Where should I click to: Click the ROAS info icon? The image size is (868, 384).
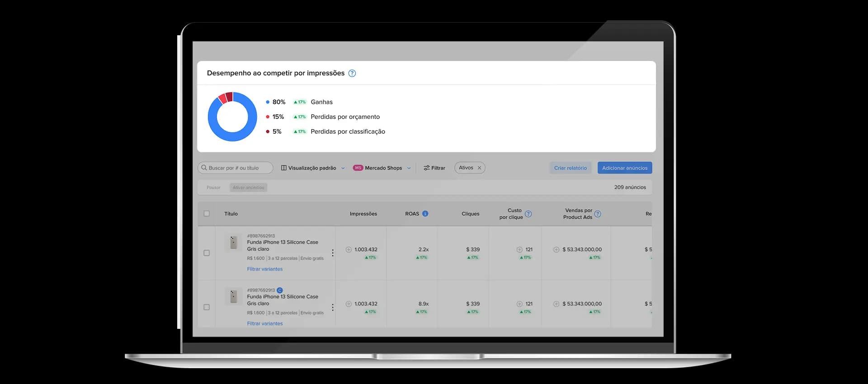point(425,214)
